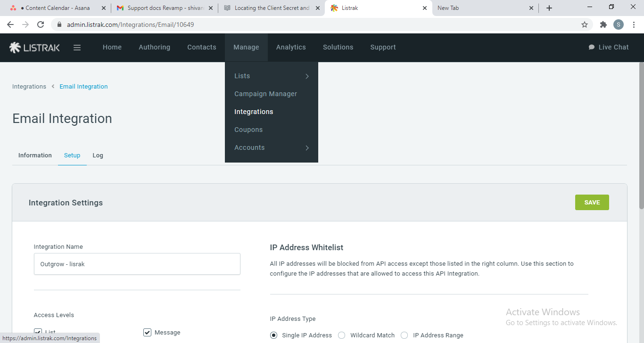Screen dimensions: 644x343
Task: Open the Support menu
Action: click(383, 47)
